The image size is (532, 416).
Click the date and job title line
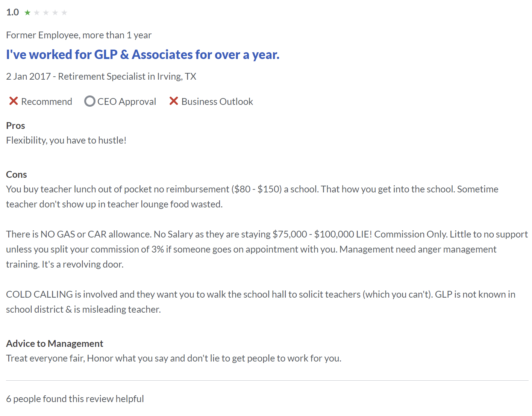(x=101, y=76)
